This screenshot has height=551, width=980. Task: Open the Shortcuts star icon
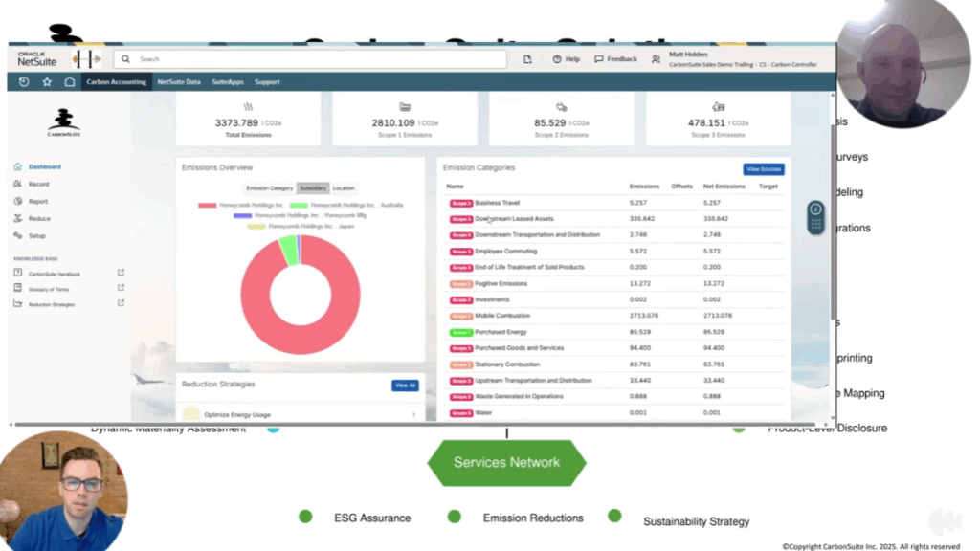click(x=47, y=82)
